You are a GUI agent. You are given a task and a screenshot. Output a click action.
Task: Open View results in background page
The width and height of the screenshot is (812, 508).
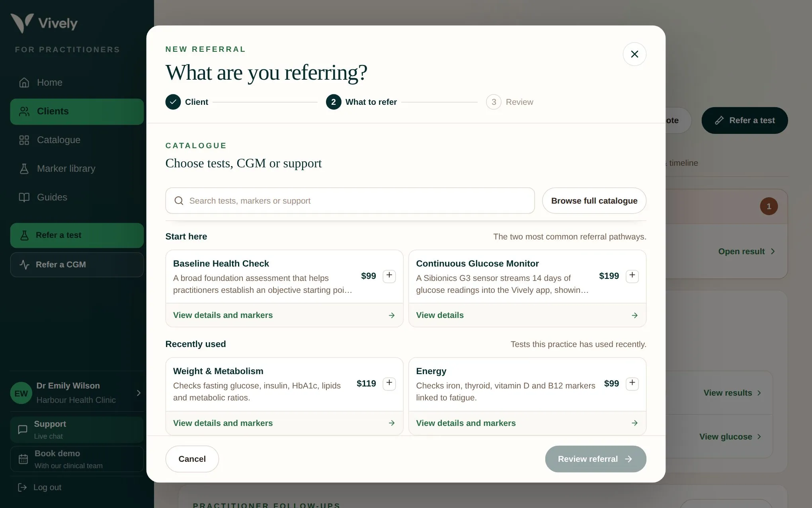(732, 393)
